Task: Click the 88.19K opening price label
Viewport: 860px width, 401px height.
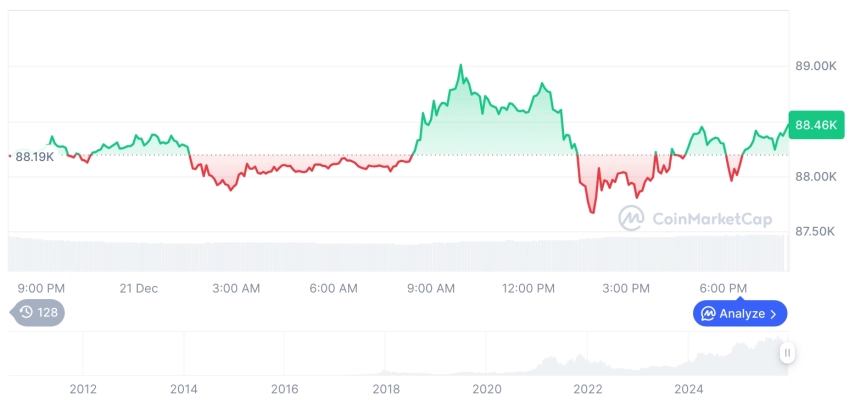Action: 33,156
